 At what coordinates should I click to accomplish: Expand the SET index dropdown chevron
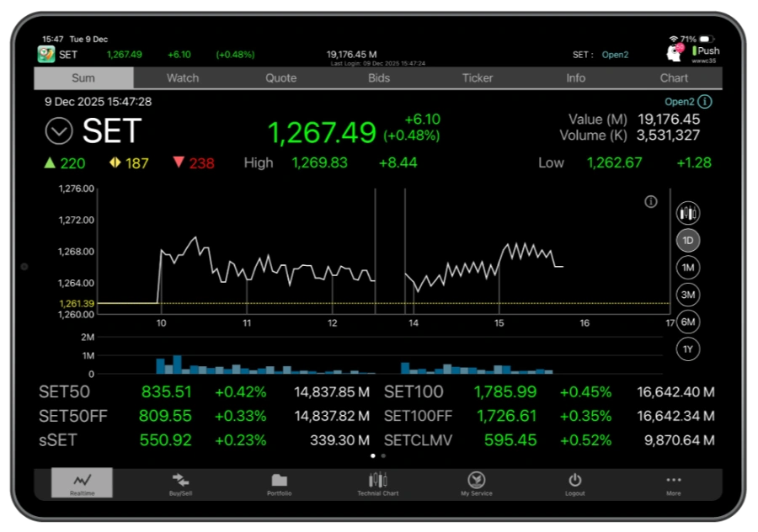tap(59, 132)
